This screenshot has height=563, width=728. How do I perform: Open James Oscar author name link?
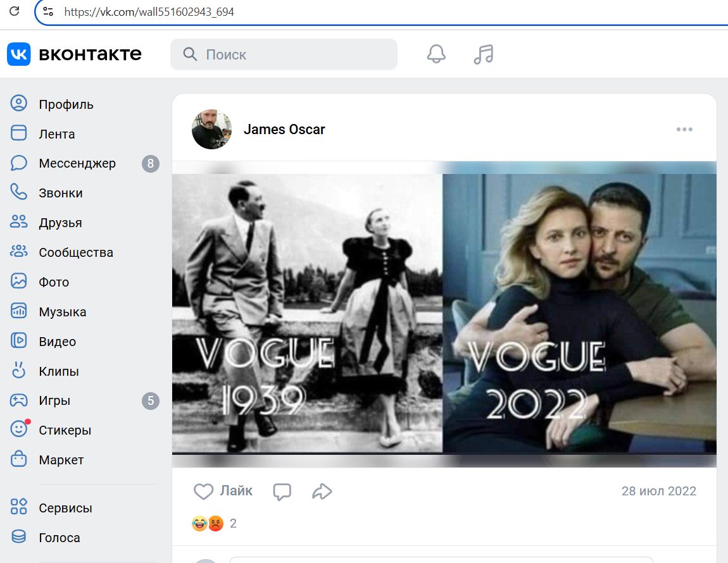point(284,130)
